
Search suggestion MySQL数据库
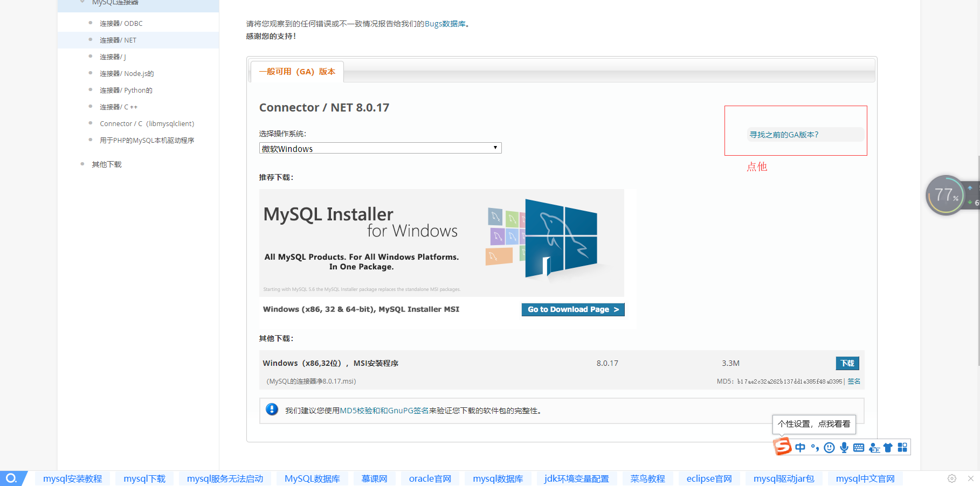point(312,478)
